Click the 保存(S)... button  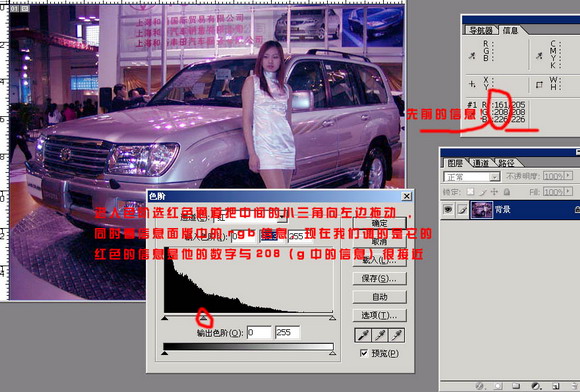(380, 278)
